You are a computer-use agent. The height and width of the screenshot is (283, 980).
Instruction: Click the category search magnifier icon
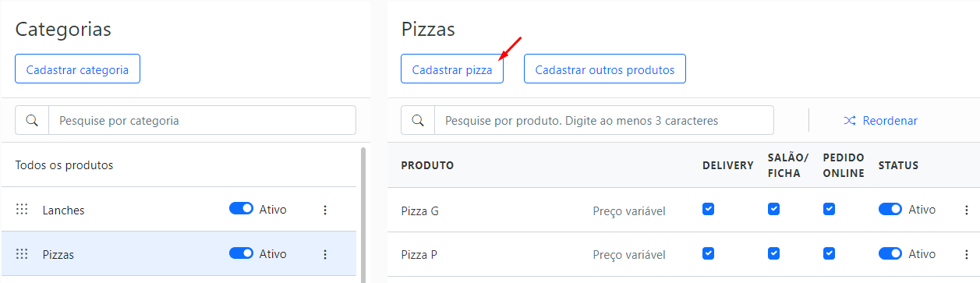point(32,121)
